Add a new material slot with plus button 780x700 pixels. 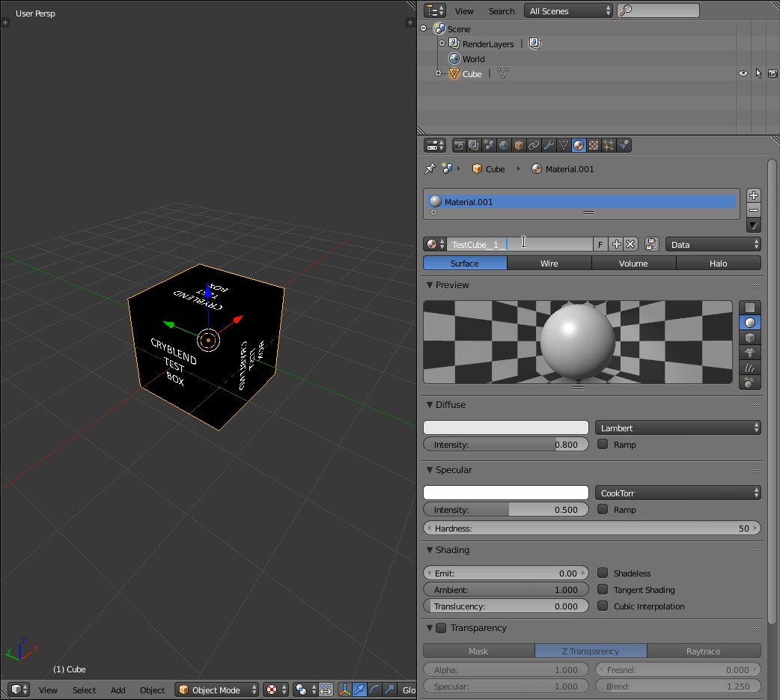[754, 195]
